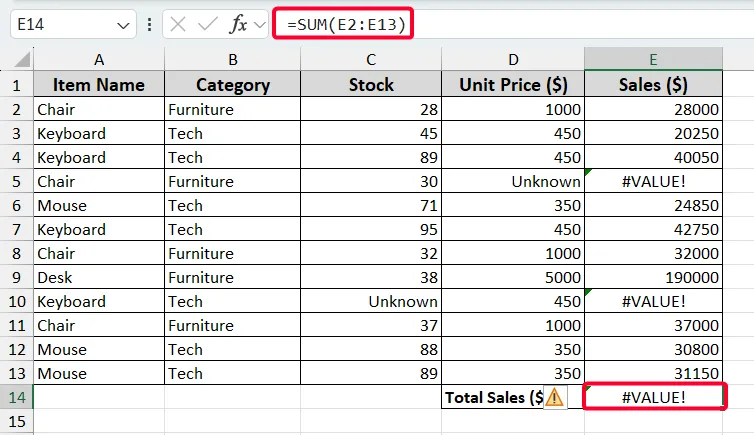Click the error warning icon in row 14
This screenshot has width=754, height=435.
[x=555, y=398]
